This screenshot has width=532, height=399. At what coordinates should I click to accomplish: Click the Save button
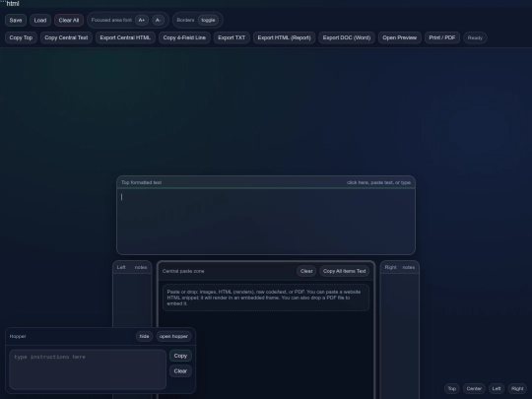[x=16, y=21]
